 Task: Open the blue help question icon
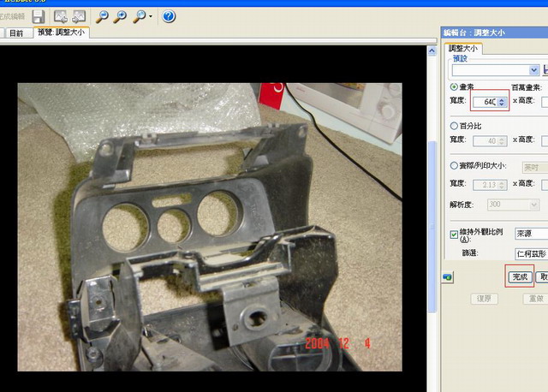click(169, 15)
